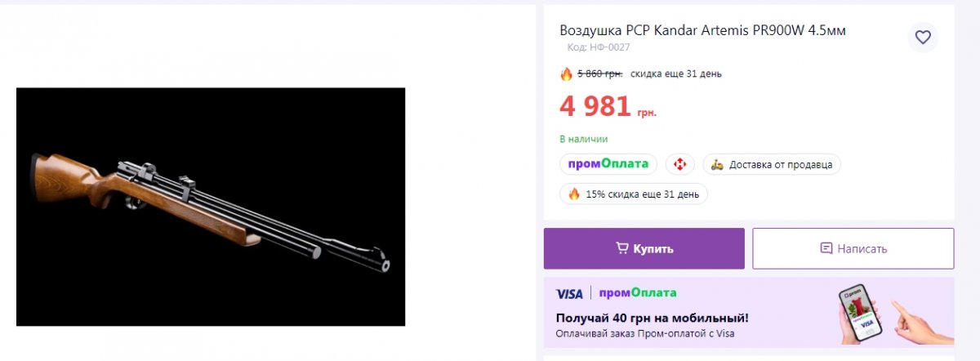
Task: Open the Доставка от продавца badge
Action: click(772, 164)
